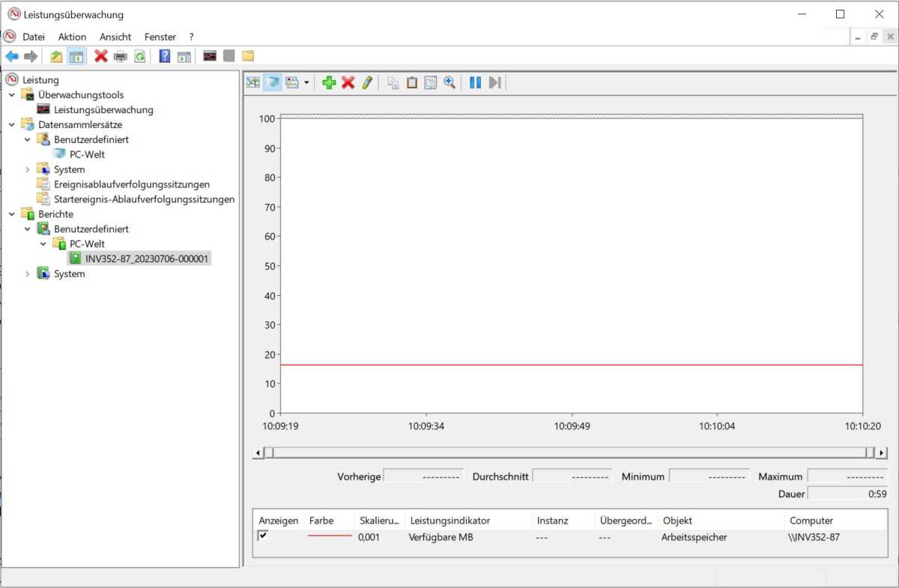Click time range scrollbar right arrow
899x588 pixels.
click(881, 452)
